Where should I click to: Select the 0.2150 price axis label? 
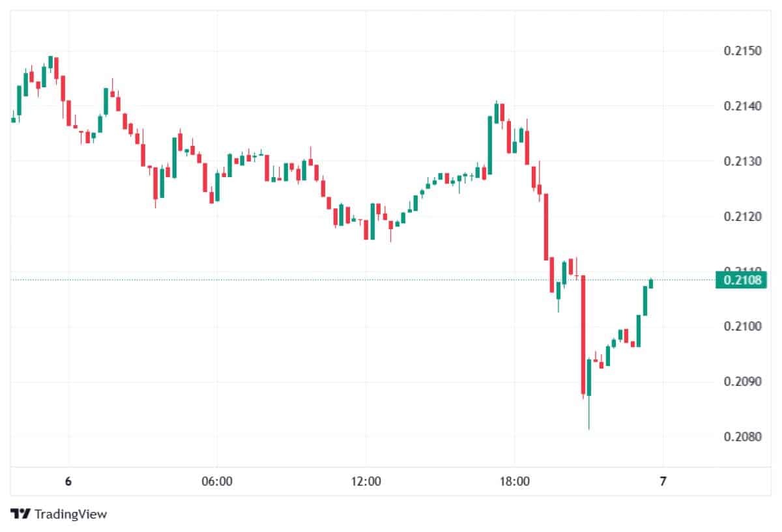(x=740, y=51)
